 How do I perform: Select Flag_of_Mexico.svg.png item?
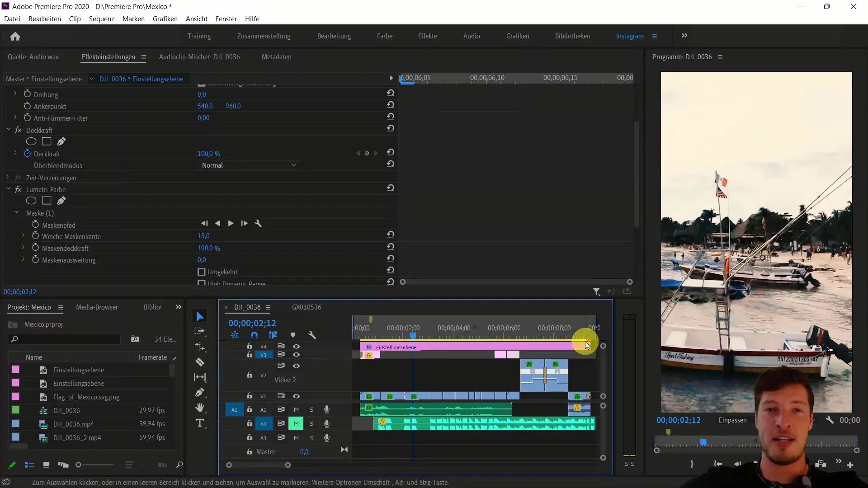(x=86, y=397)
